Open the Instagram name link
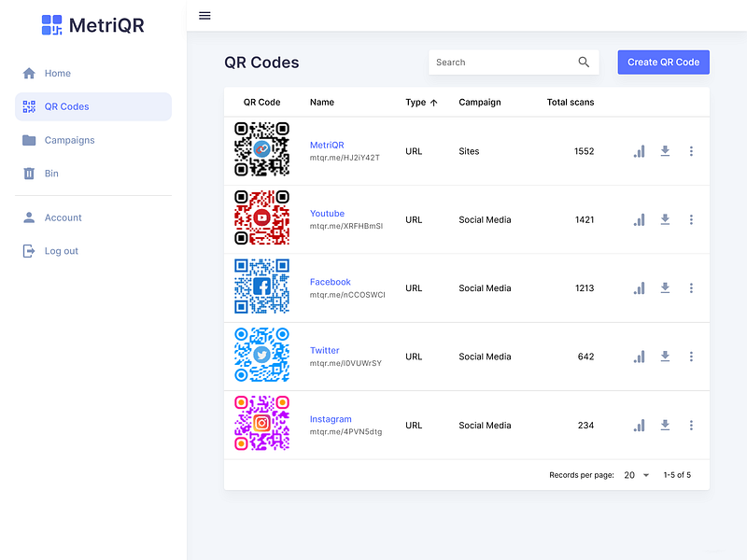 click(331, 419)
